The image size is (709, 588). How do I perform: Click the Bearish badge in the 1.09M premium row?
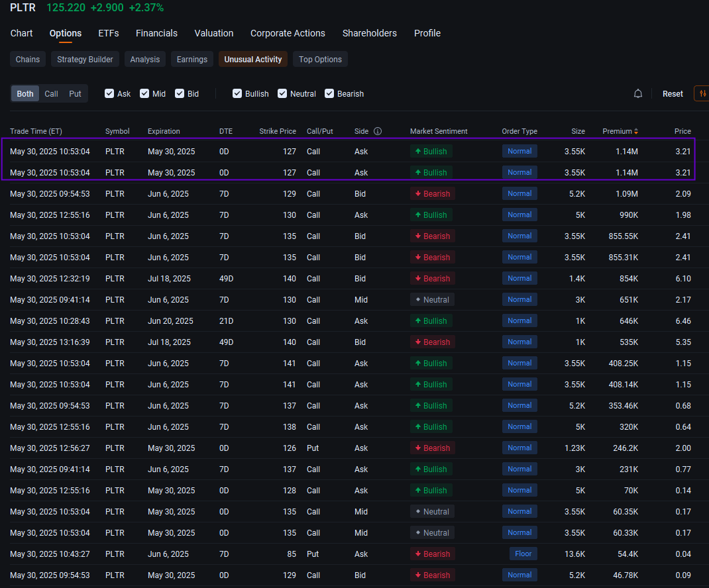point(433,193)
